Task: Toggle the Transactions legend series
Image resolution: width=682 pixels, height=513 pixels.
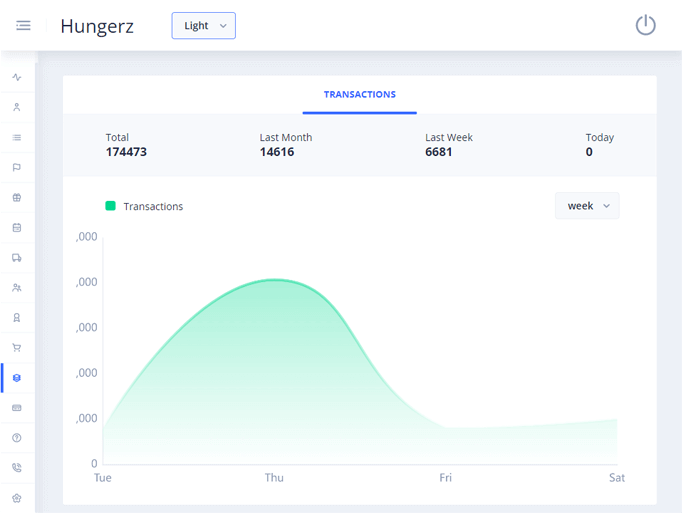Action: click(144, 206)
